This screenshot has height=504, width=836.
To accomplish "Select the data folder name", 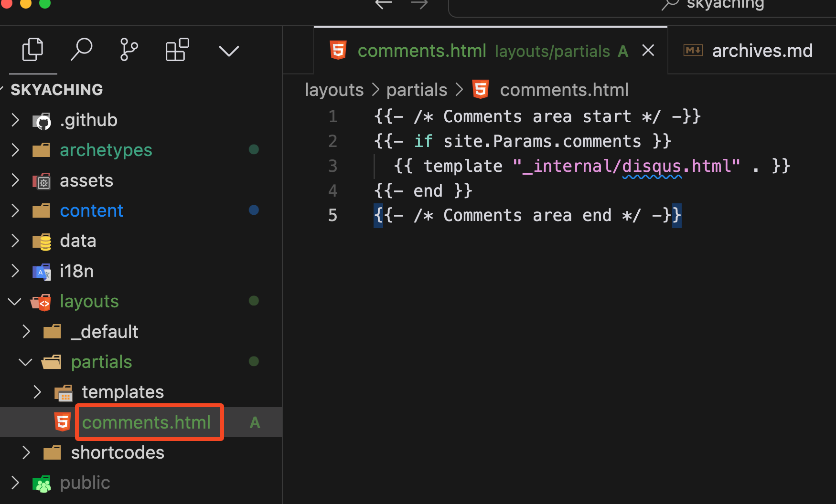I will click(x=78, y=241).
